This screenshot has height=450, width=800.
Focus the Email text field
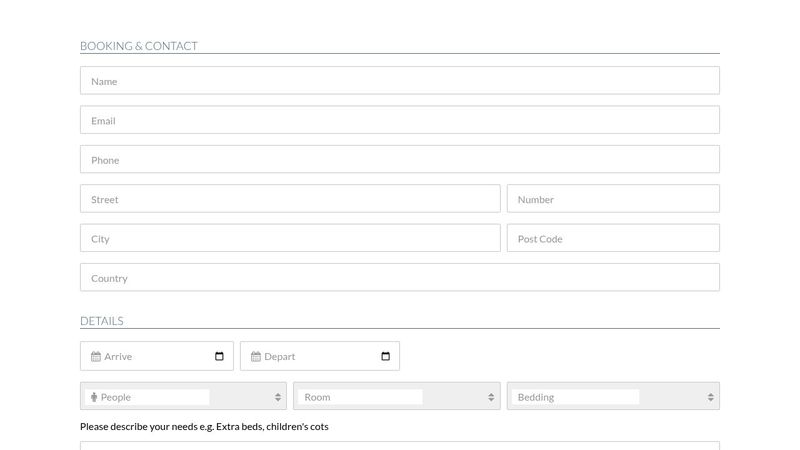(x=399, y=120)
